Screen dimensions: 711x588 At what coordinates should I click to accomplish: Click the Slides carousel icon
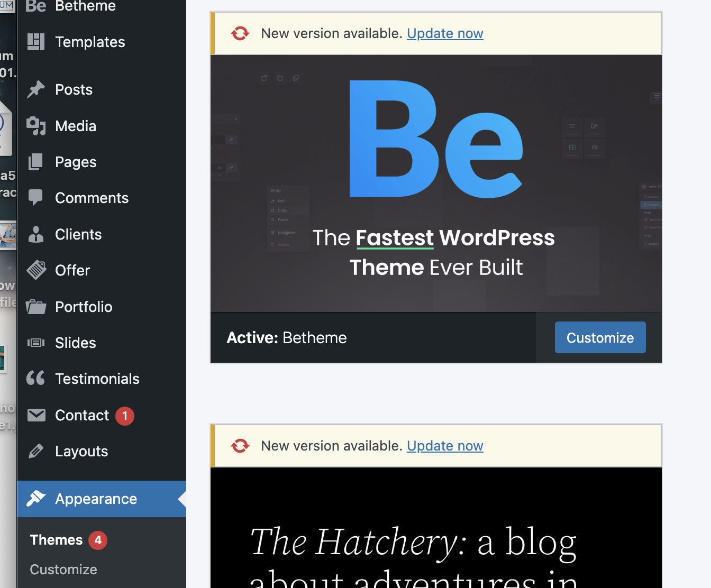point(36,343)
